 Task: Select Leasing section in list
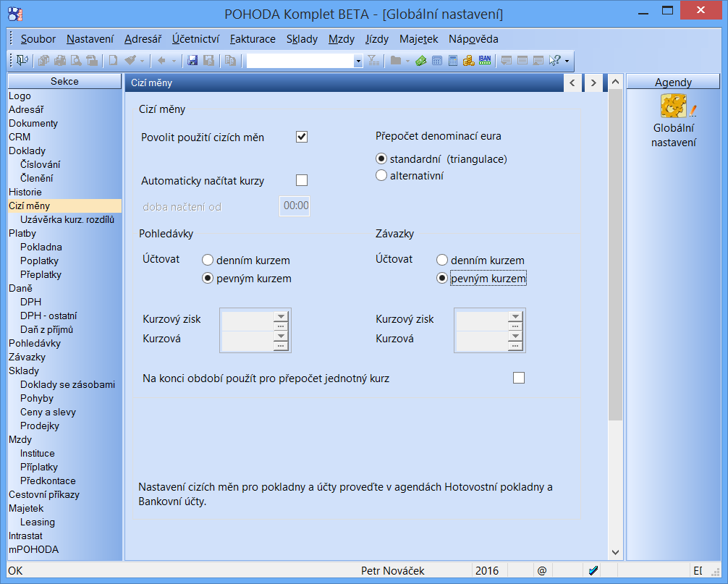pos(37,522)
